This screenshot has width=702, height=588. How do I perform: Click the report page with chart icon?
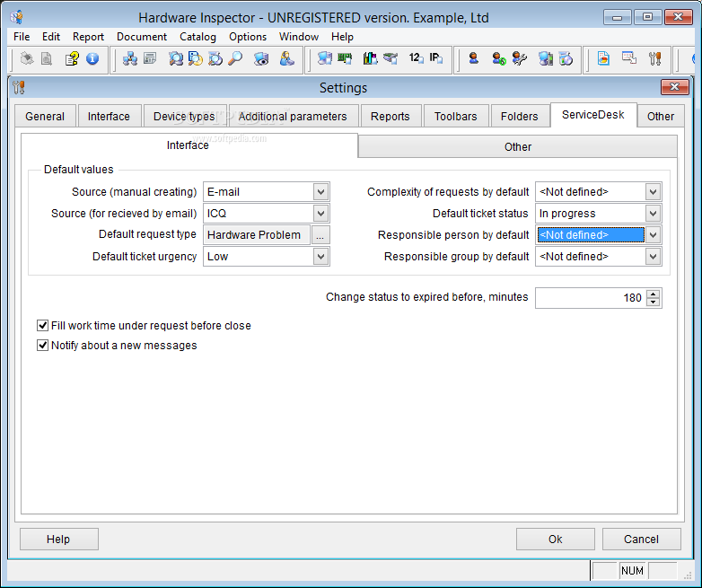603,58
